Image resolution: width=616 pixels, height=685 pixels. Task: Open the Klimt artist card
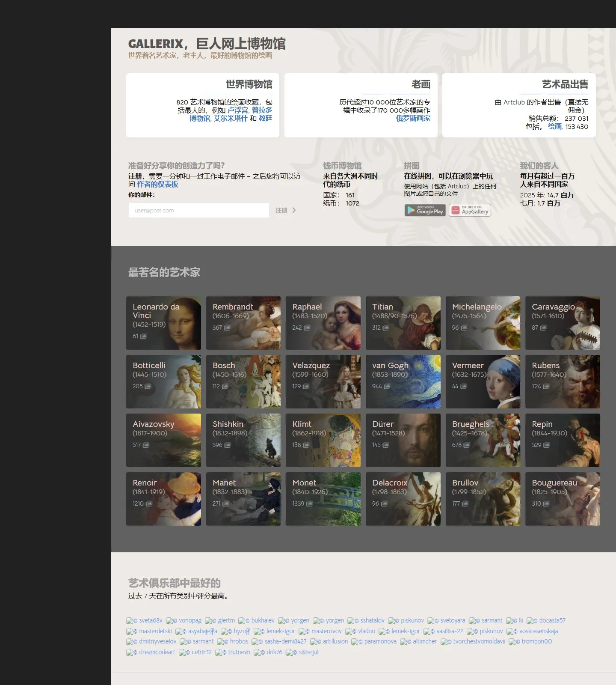pos(323,440)
